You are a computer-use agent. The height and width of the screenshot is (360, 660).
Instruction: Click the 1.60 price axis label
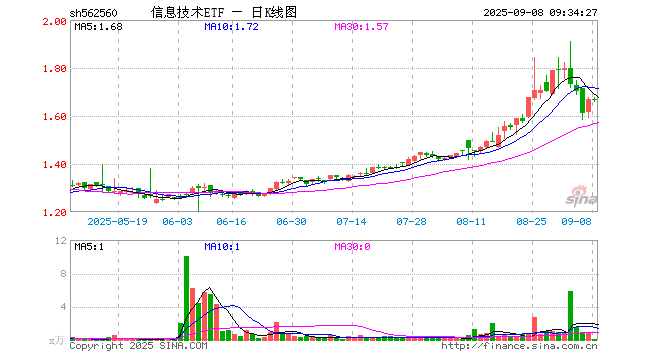coord(54,117)
